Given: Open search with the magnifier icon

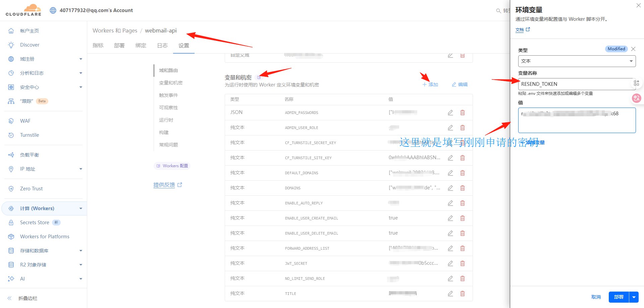Looking at the screenshot, I should pyautogui.click(x=499, y=10).
